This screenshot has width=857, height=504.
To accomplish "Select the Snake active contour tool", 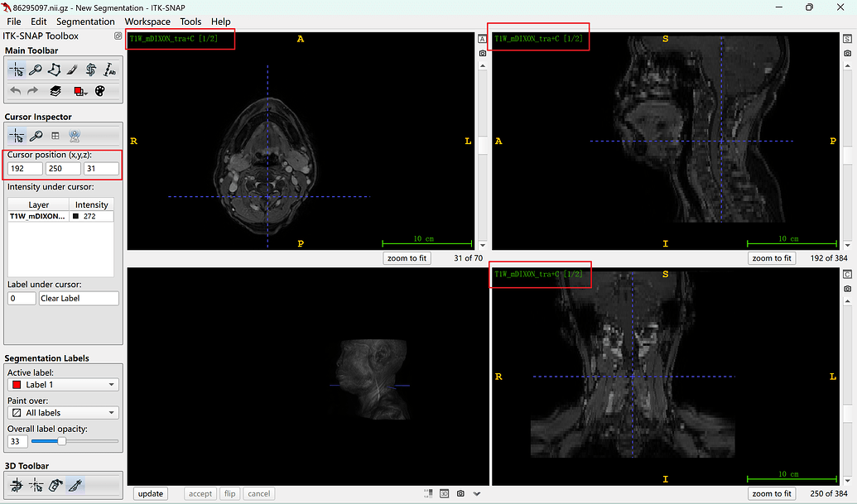I will tap(90, 70).
